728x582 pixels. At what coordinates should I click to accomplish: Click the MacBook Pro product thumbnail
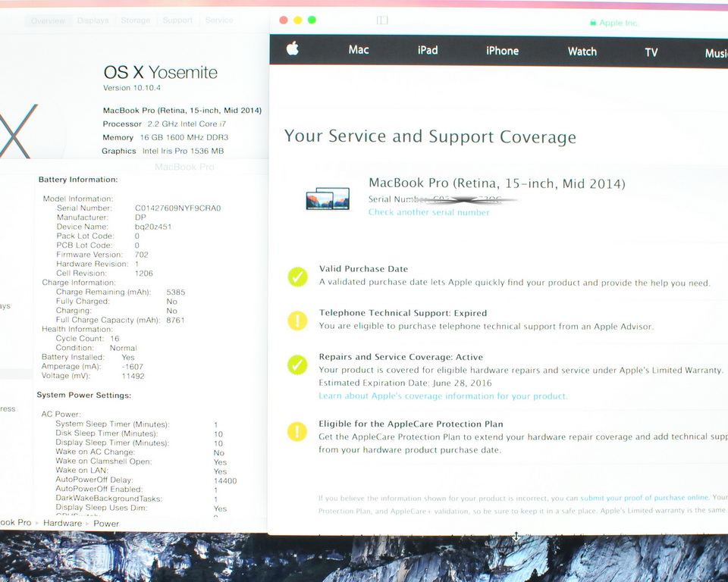tap(328, 199)
